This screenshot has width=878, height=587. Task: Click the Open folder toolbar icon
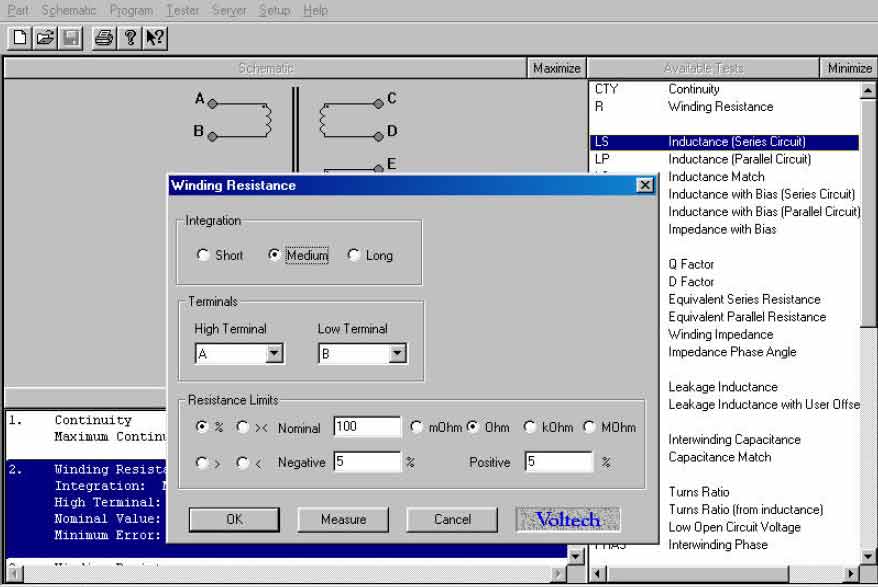click(x=45, y=38)
